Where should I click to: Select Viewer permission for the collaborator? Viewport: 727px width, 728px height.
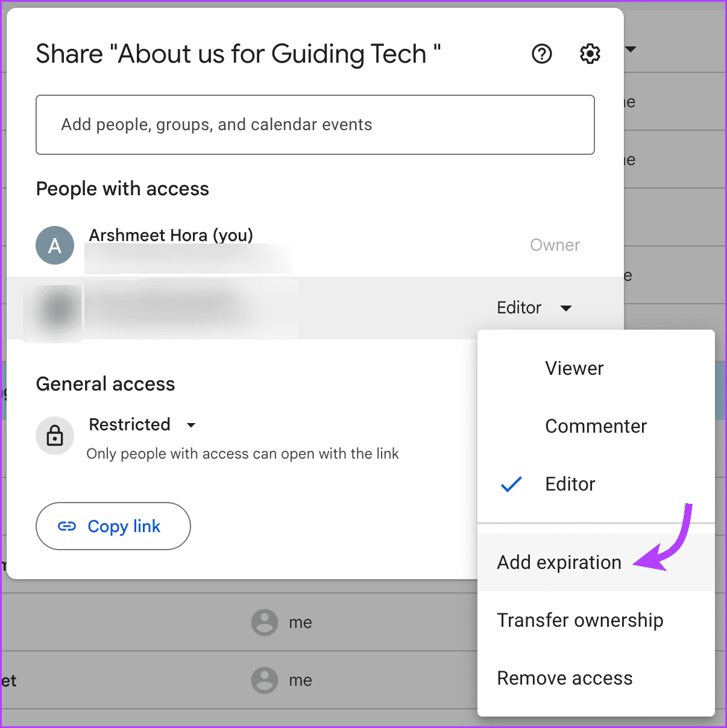point(574,368)
